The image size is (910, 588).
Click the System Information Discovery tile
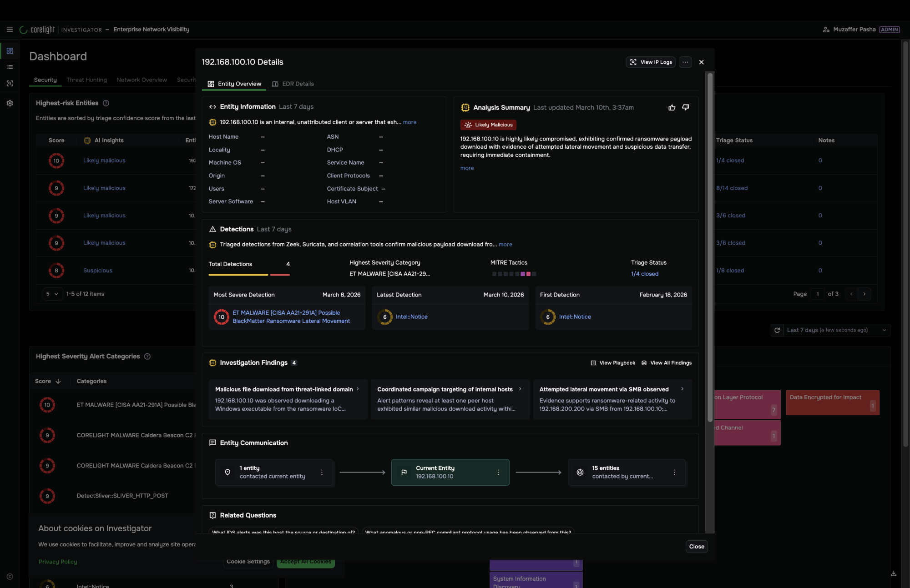536,580
